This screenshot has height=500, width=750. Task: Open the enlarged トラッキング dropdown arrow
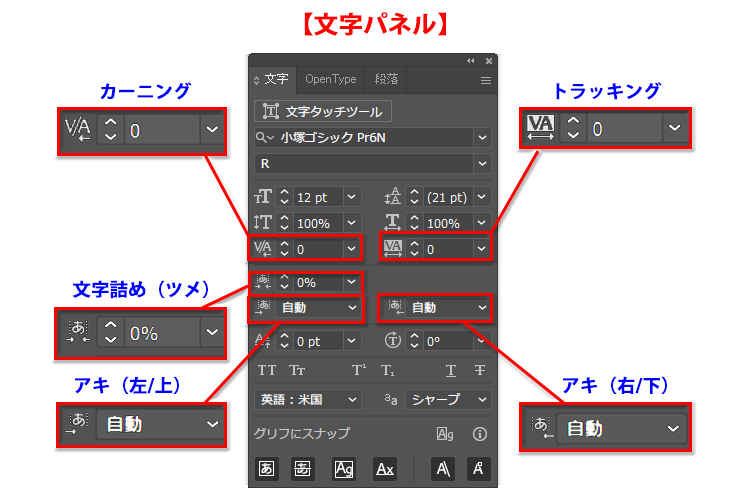[675, 128]
